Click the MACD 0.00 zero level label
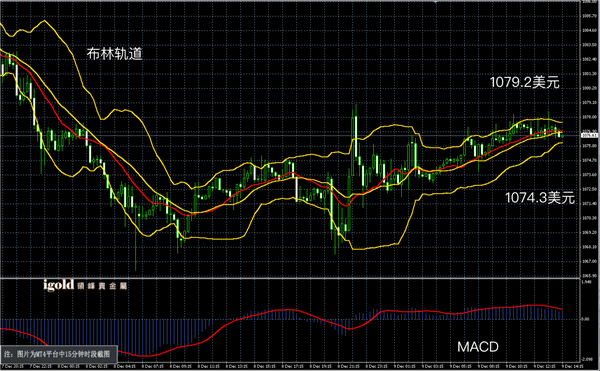 [585, 319]
